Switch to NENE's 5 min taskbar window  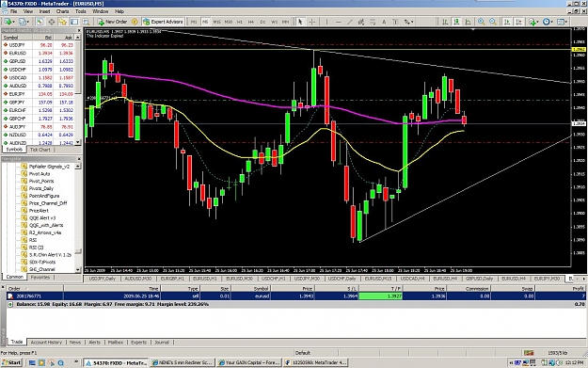[x=183, y=362]
